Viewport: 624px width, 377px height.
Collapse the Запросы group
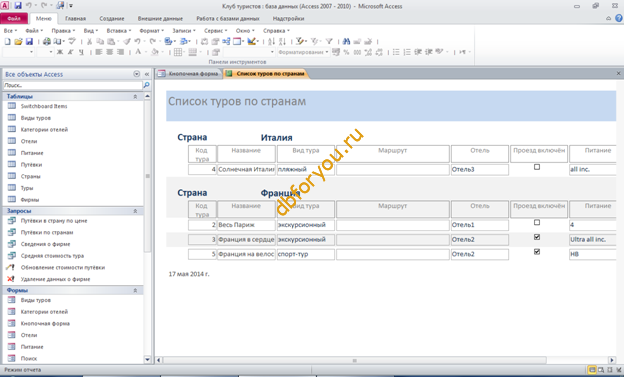pos(135,211)
